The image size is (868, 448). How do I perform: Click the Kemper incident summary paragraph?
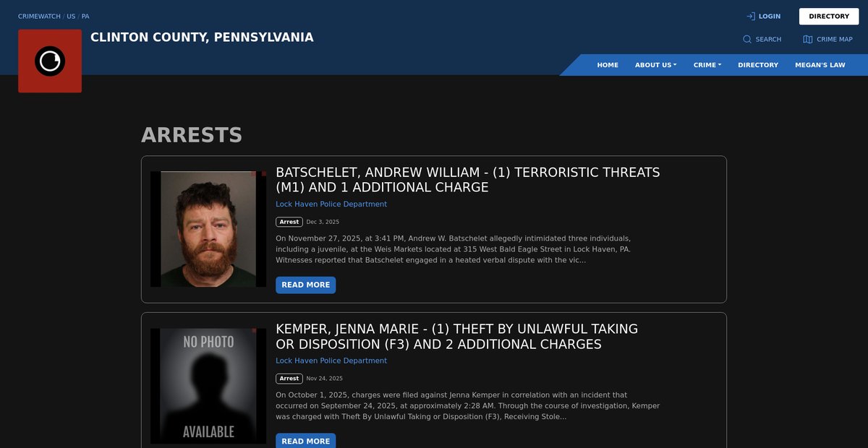click(467, 405)
